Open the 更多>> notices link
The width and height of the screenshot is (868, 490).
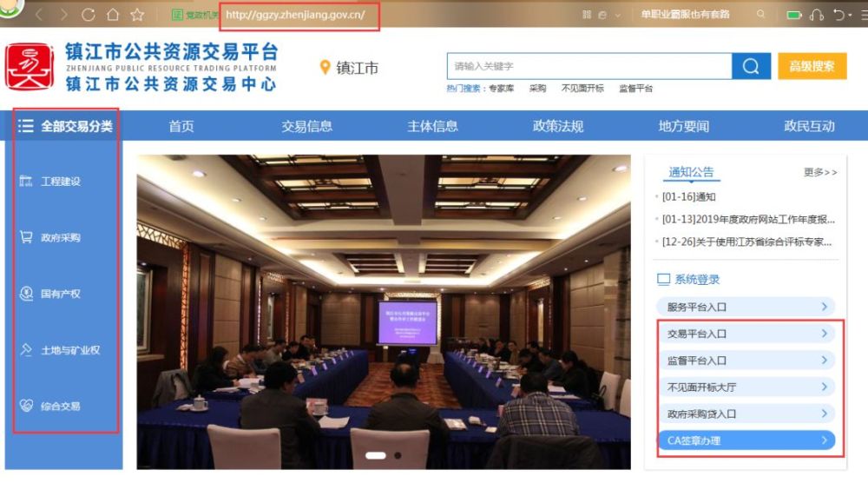[820, 172]
